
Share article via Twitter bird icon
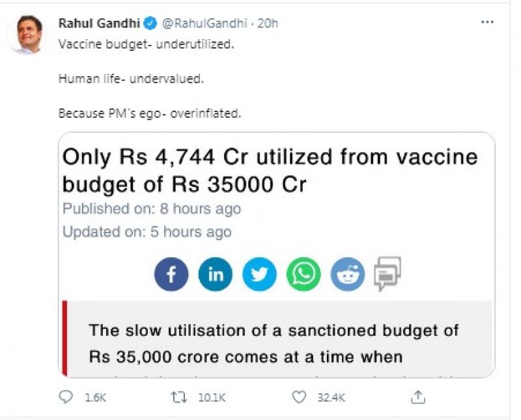tap(259, 274)
